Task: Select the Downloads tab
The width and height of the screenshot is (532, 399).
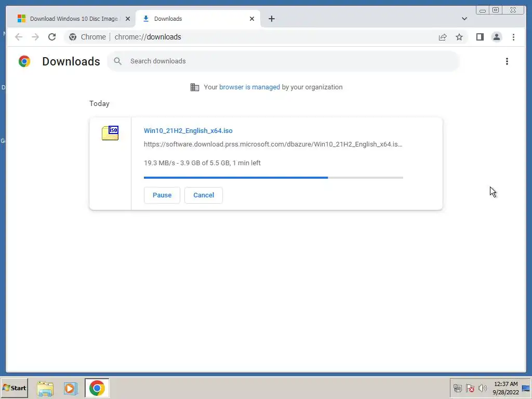Action: click(198, 19)
